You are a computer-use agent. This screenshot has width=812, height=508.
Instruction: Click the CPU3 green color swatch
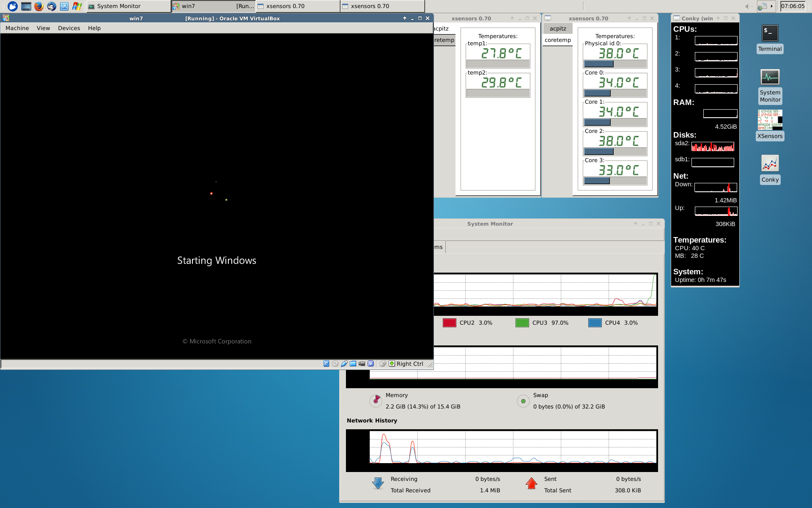click(522, 323)
